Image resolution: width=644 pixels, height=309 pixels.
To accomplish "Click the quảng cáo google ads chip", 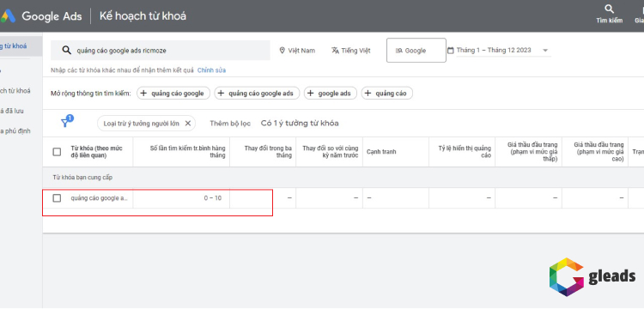I will (257, 94).
